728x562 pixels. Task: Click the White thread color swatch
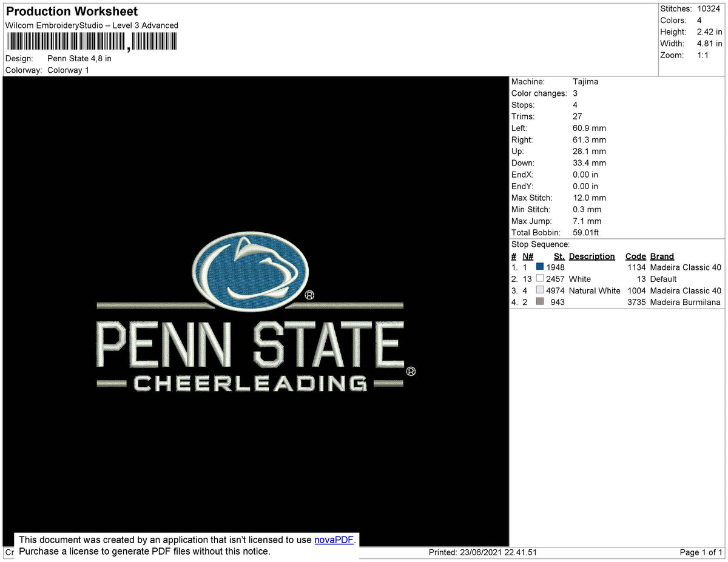[539, 278]
